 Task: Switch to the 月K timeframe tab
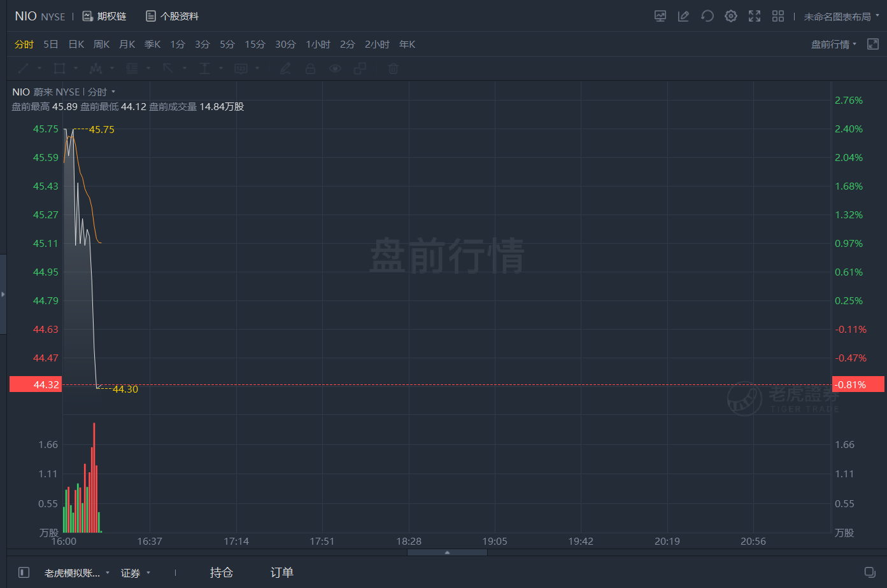127,44
